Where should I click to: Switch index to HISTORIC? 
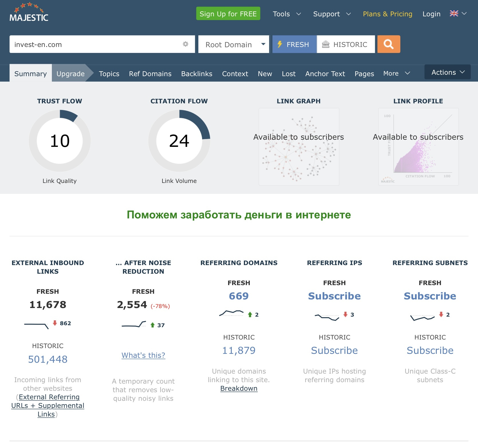pyautogui.click(x=346, y=44)
